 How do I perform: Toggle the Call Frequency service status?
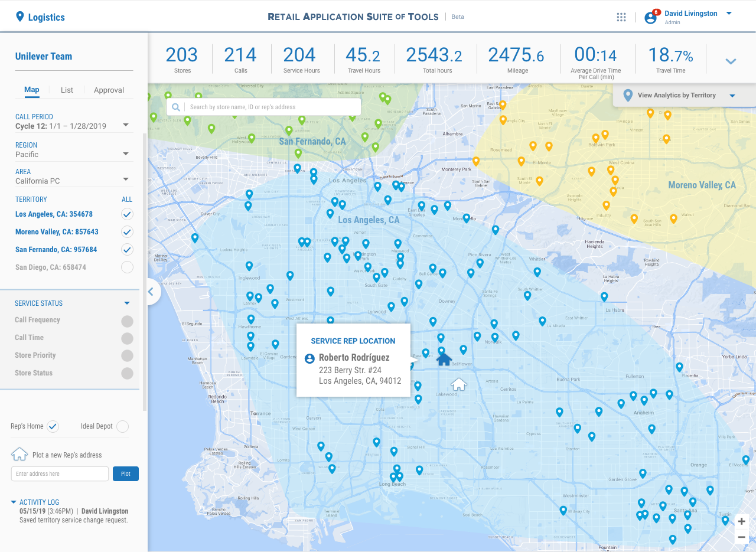(x=127, y=321)
